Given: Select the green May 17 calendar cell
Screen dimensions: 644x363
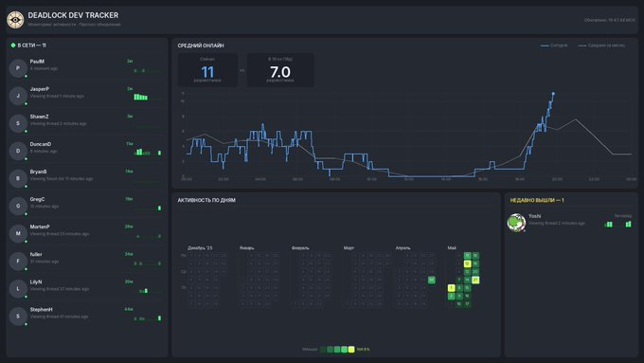Looking at the screenshot, I should (x=467, y=304).
